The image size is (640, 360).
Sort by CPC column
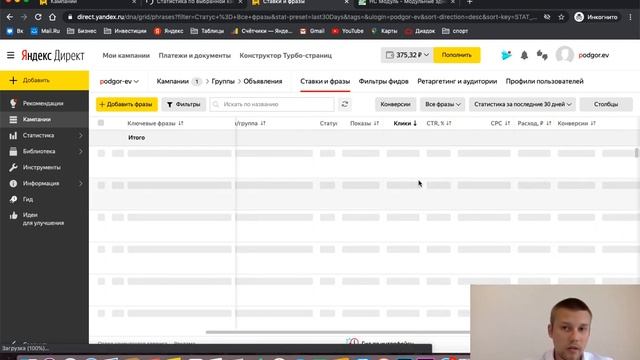(500, 123)
